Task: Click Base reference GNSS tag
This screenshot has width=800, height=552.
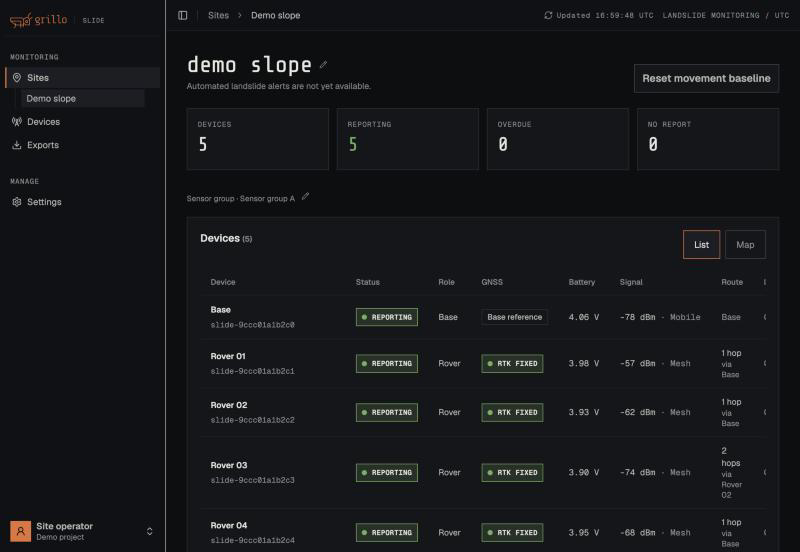Action: point(514,317)
